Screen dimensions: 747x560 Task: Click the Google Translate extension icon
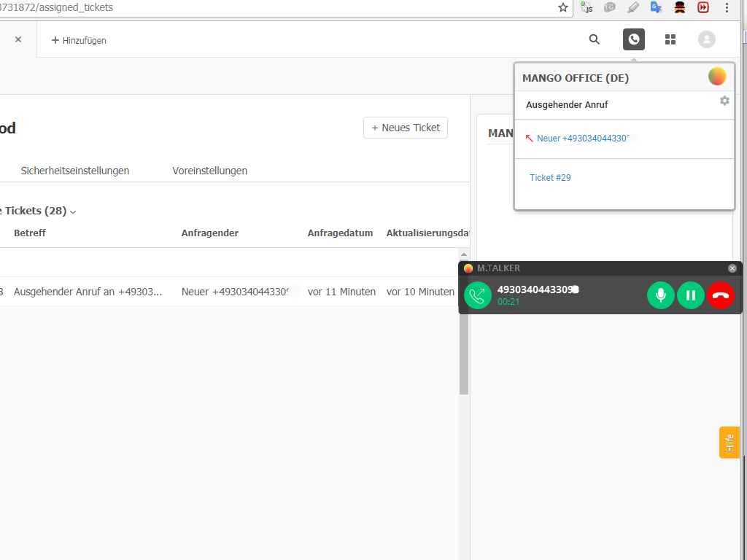tap(656, 7)
